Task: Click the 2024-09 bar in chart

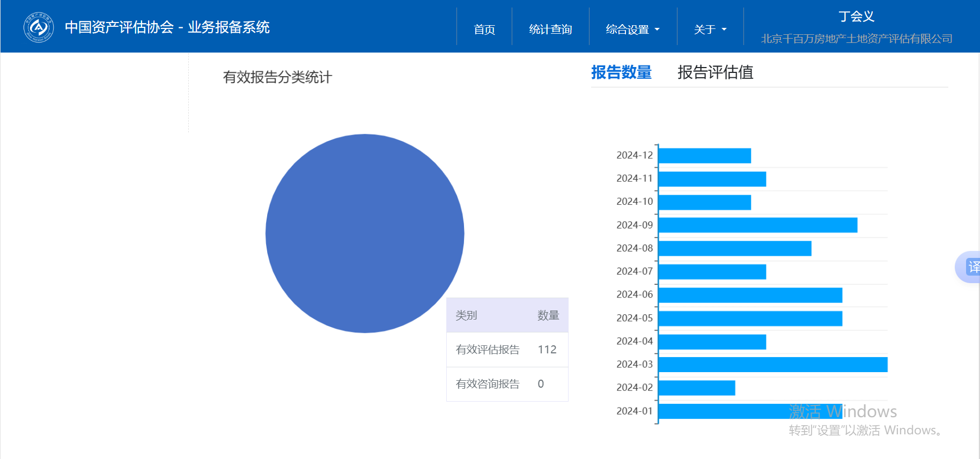Action: (x=757, y=225)
